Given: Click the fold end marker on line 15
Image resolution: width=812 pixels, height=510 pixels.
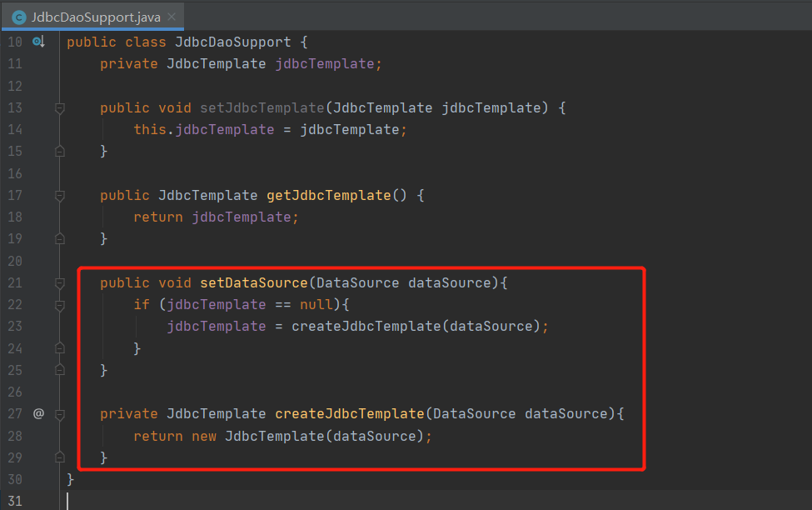Looking at the screenshot, I should tap(60, 152).
